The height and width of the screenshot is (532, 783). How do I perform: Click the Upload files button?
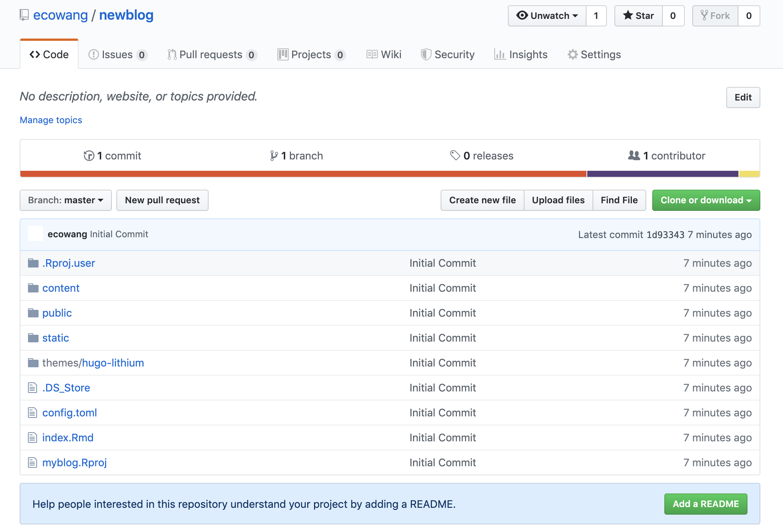[559, 200]
